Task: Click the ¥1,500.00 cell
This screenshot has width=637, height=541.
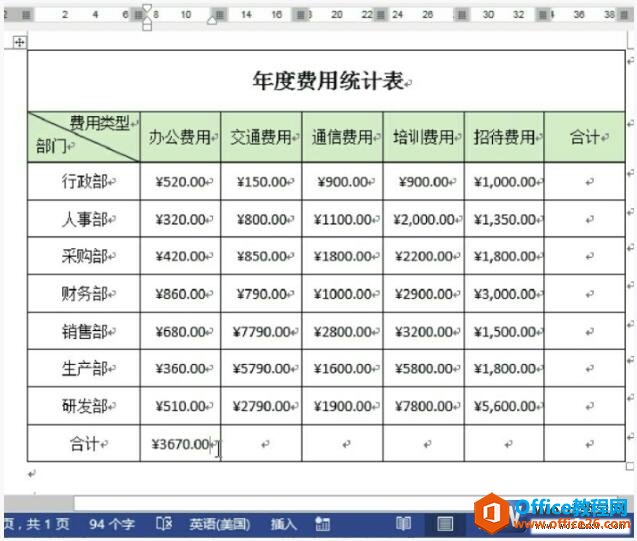Action: (x=505, y=332)
